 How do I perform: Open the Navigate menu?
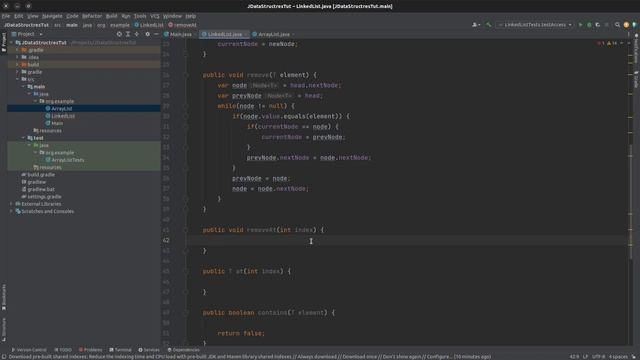point(52,16)
